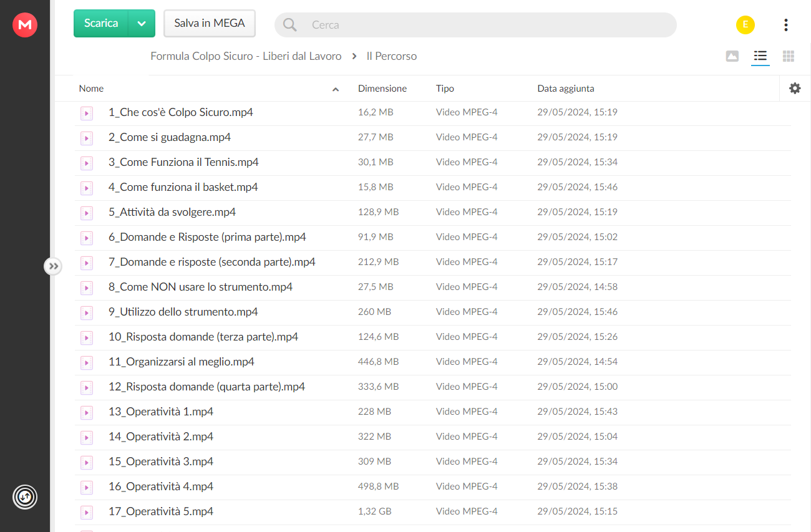This screenshot has height=532, width=811.
Task: Toggle Nome column sort arrow
Action: 336,89
